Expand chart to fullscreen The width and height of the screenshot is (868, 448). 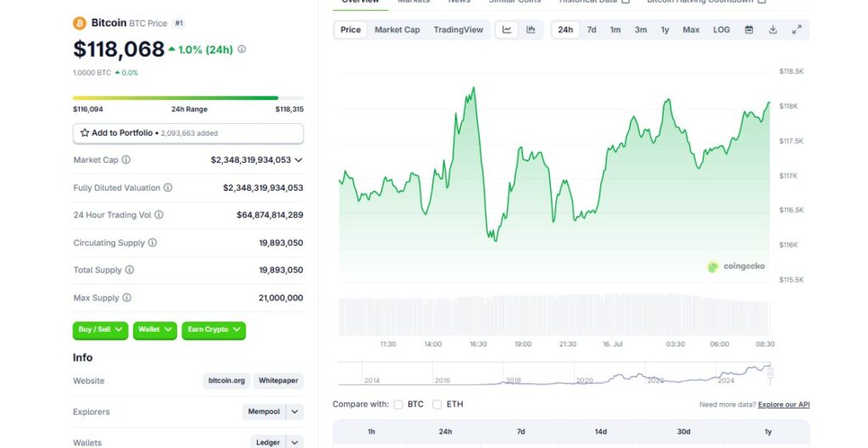797,30
